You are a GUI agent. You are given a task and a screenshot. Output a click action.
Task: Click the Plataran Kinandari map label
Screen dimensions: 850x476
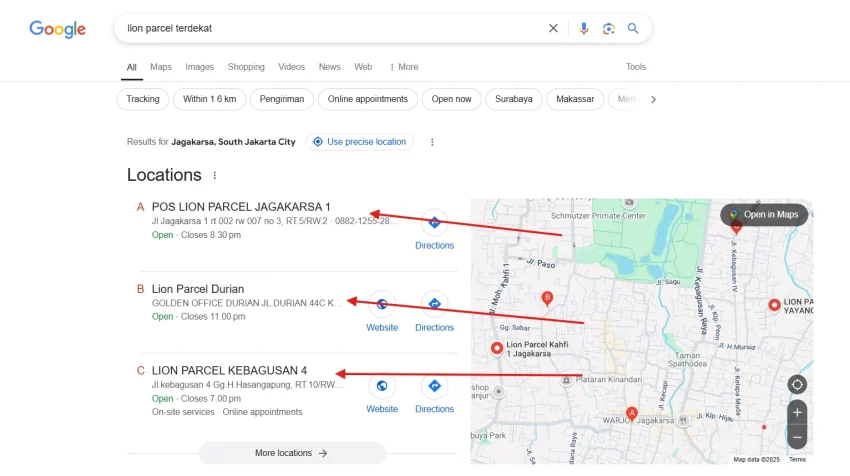pyautogui.click(x=609, y=379)
